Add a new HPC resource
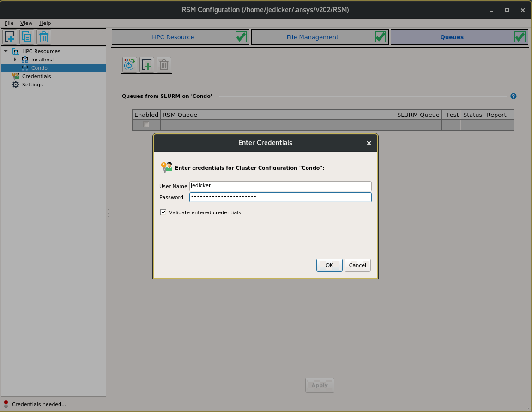 pos(10,36)
